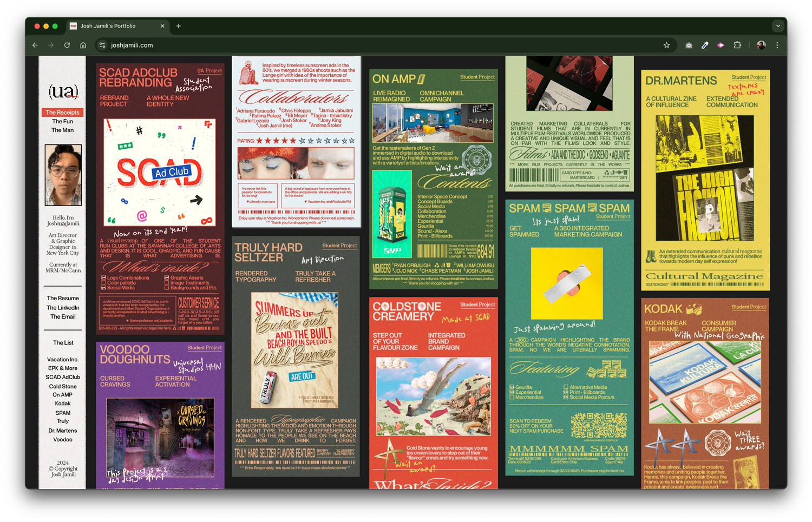Click the (ua) logo in sidebar
The width and height of the screenshot is (812, 522).
pos(63,91)
